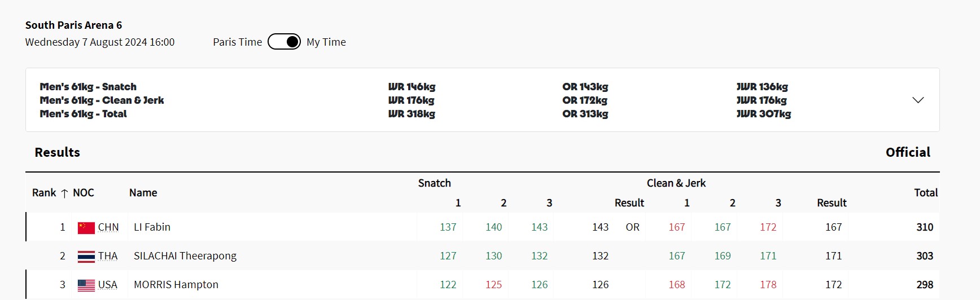This screenshot has width=980, height=300.
Task: Click the Total column header
Action: tap(926, 193)
